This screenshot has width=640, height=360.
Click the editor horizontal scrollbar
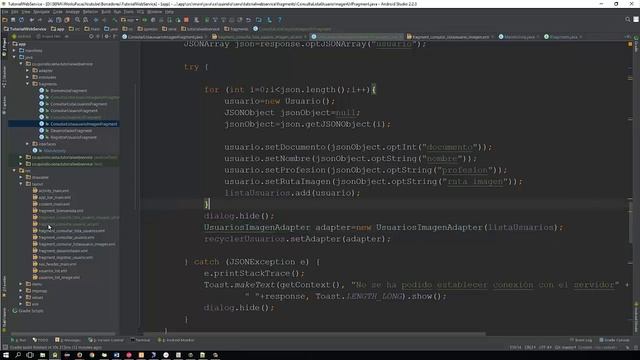[x=314, y=334]
